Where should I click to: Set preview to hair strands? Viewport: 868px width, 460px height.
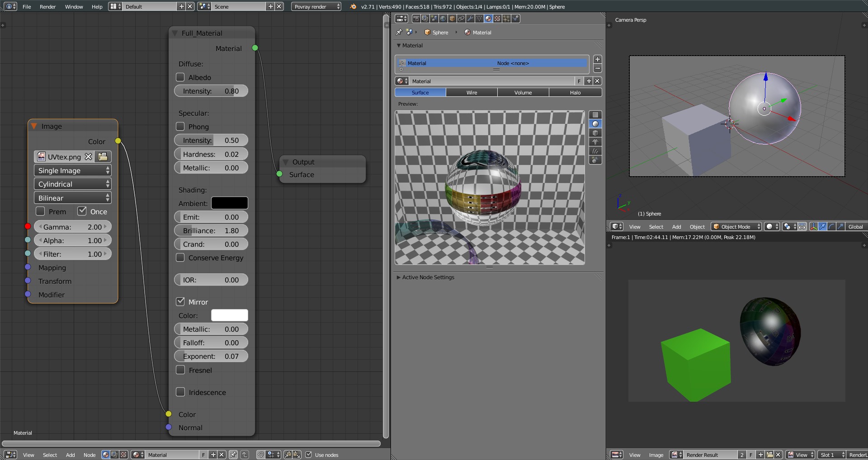(x=595, y=151)
